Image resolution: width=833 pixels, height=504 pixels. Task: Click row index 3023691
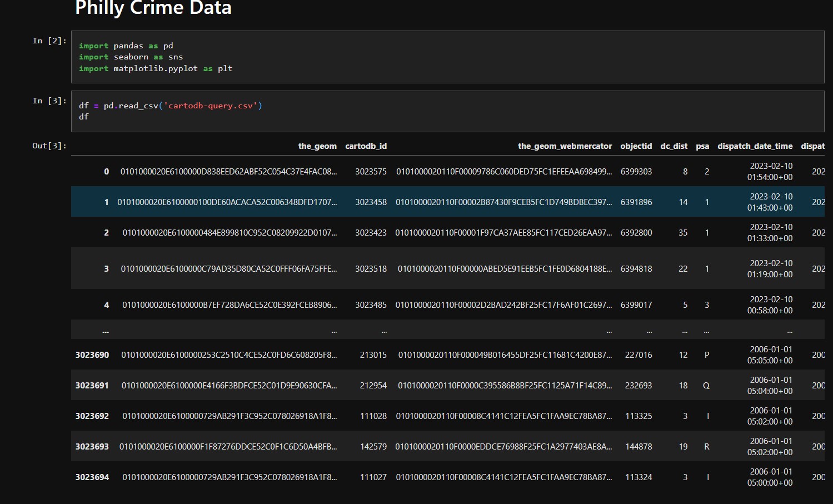click(x=92, y=386)
